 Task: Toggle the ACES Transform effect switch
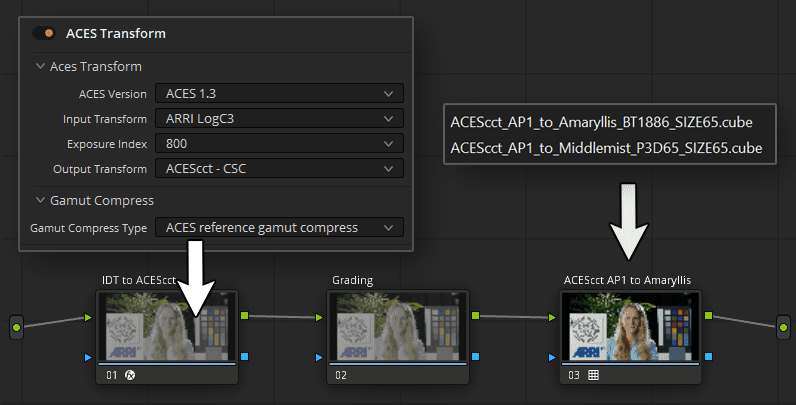(44, 33)
